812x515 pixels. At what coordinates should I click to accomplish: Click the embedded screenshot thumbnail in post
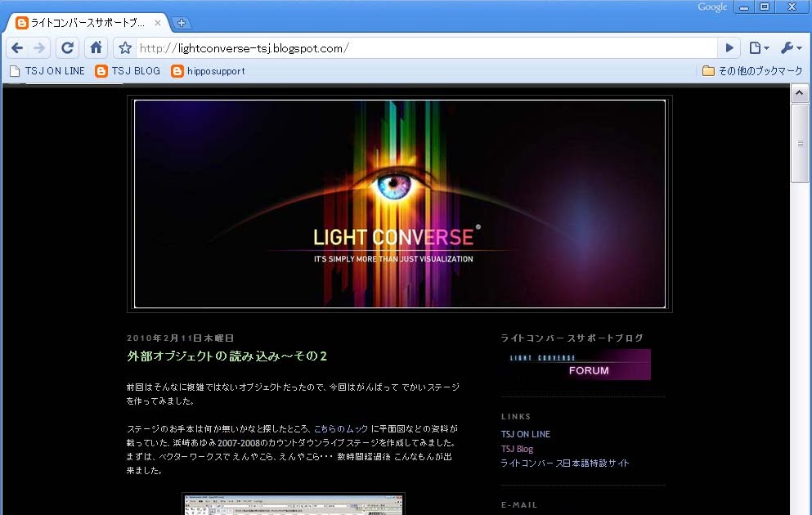coord(293,504)
